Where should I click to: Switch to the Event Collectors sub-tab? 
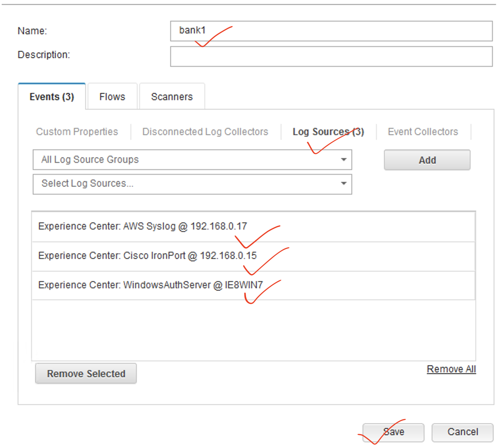[x=423, y=132]
